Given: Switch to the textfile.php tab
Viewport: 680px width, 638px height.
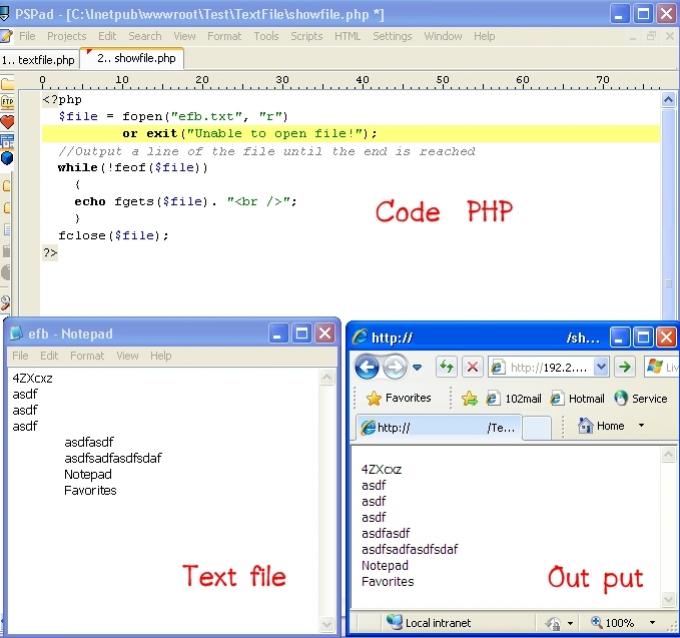Looking at the screenshot, I should pos(39,59).
